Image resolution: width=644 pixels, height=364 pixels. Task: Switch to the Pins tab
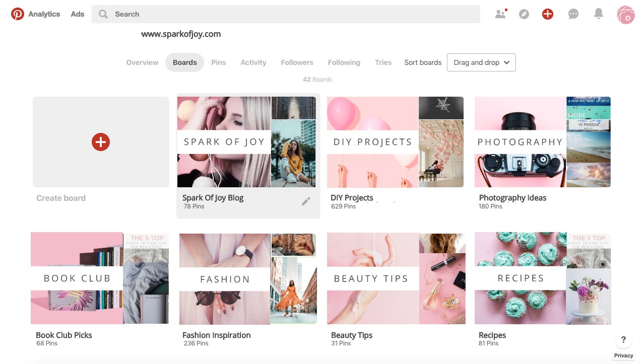(x=218, y=62)
